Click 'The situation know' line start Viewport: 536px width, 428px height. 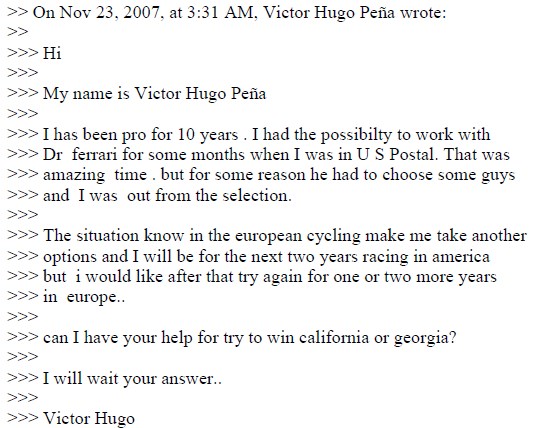click(x=113, y=236)
